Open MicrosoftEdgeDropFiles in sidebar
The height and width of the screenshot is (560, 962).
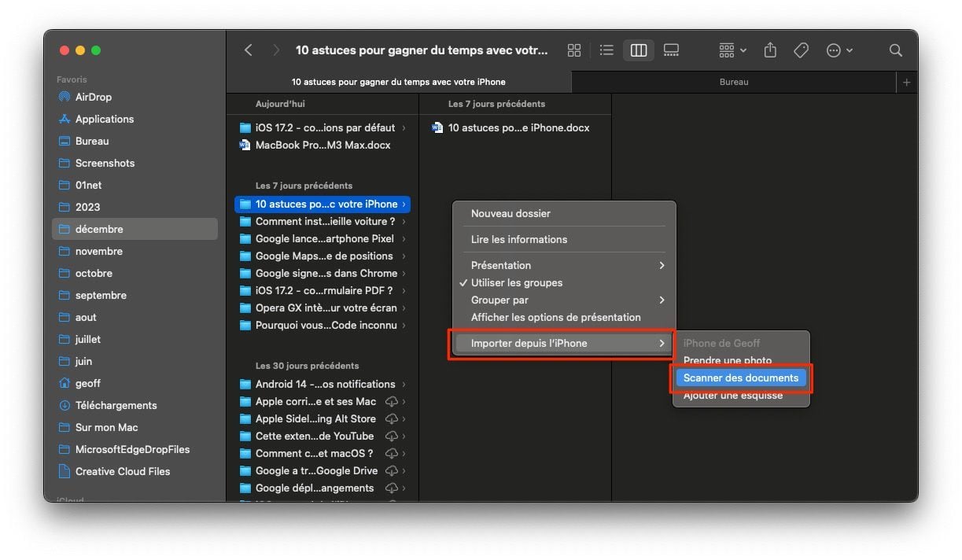[x=135, y=449]
